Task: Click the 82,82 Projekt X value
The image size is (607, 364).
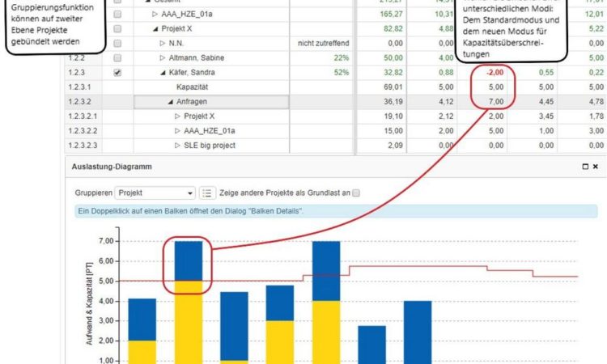Action: 393,28
